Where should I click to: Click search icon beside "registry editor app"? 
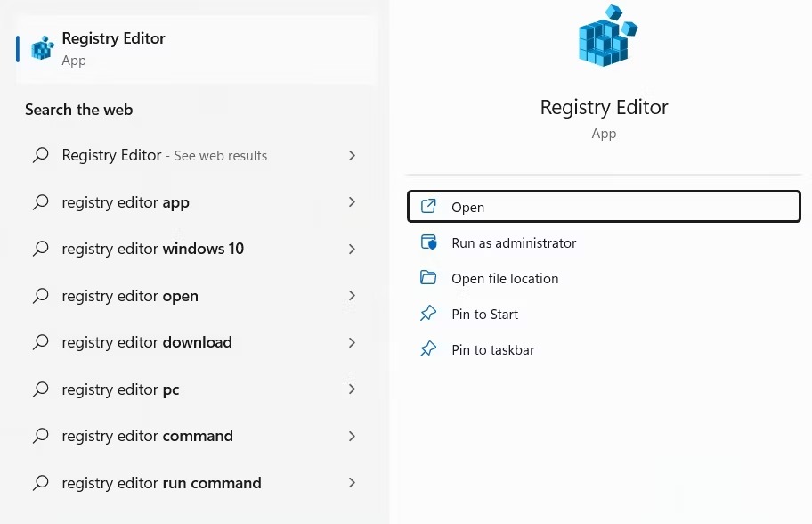tap(40, 202)
